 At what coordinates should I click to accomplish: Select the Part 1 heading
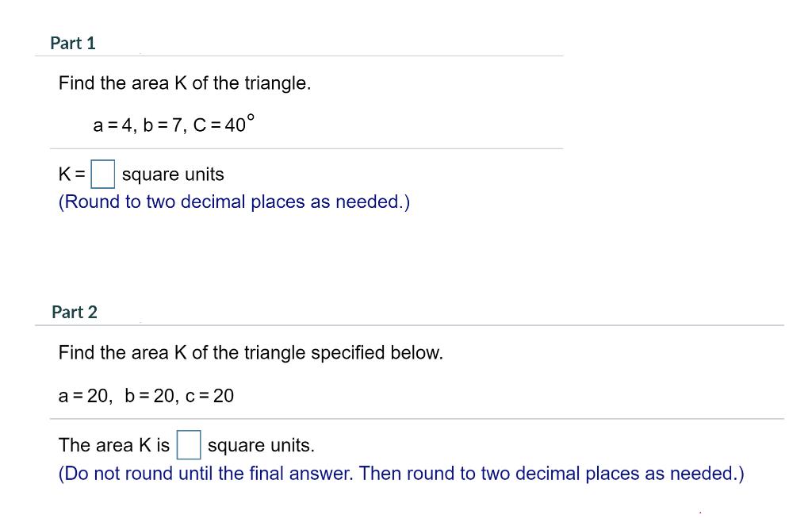coord(72,44)
